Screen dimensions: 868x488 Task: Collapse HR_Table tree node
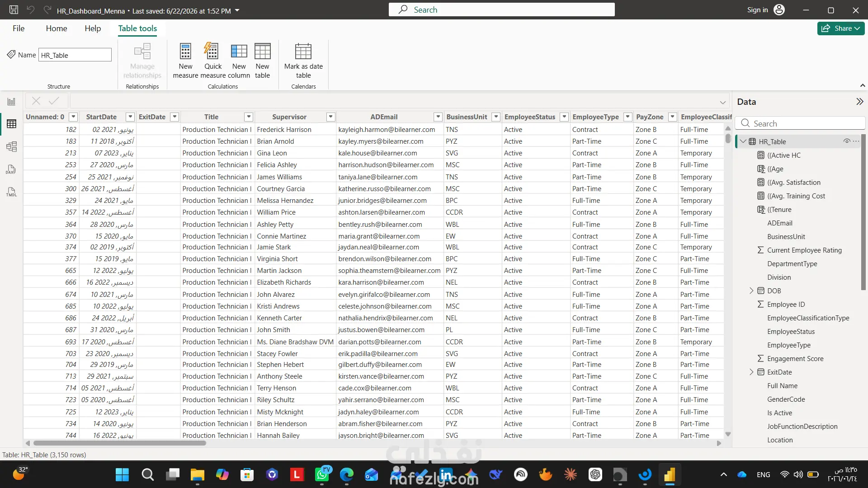click(x=743, y=141)
